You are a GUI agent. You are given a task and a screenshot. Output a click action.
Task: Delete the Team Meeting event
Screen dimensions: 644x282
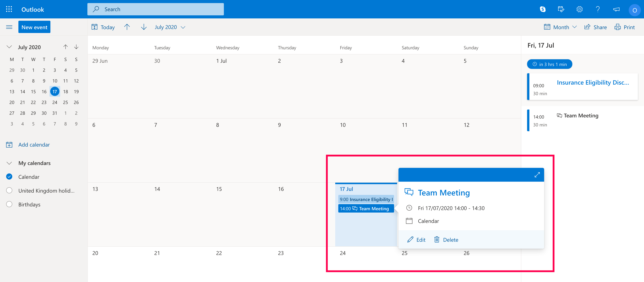coord(446,239)
